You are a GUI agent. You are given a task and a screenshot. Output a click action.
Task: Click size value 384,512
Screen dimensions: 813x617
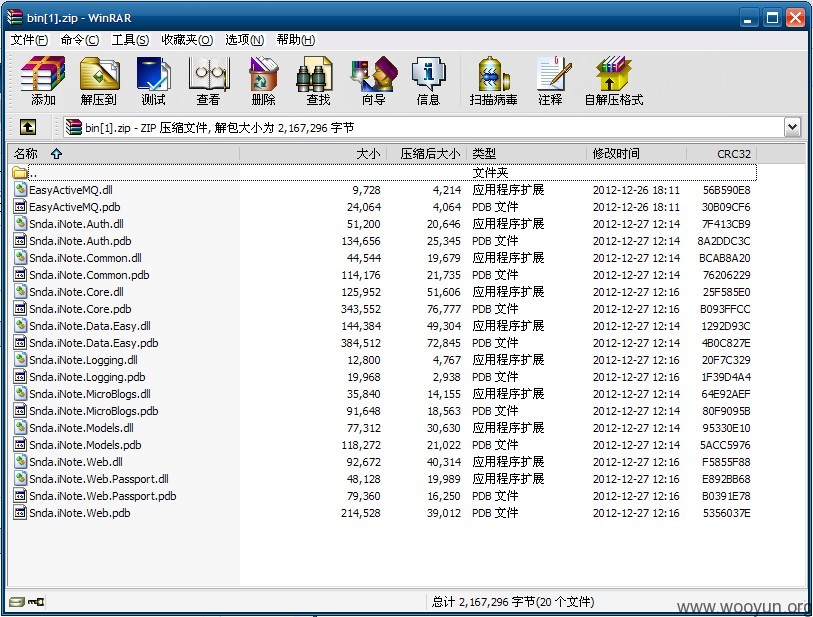[360, 343]
